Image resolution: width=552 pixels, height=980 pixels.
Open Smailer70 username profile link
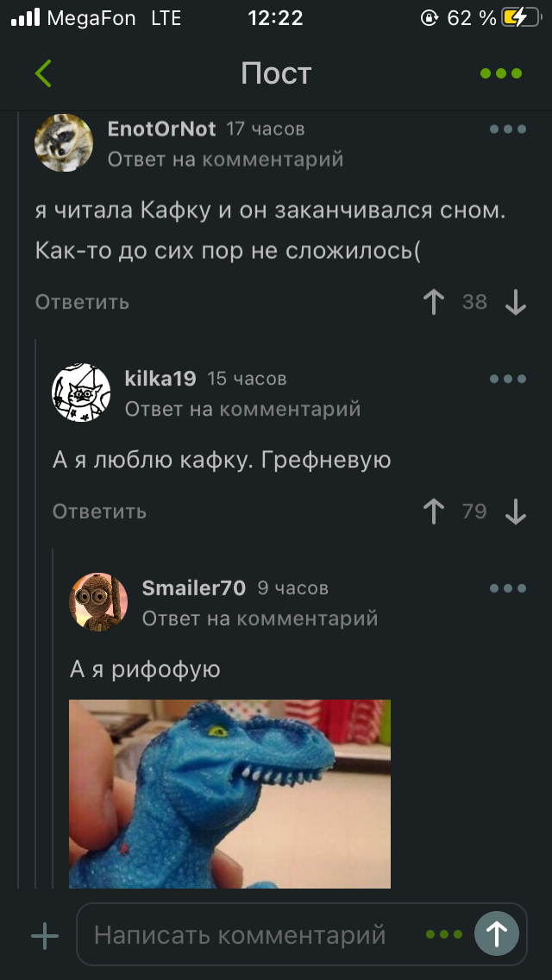tap(194, 588)
